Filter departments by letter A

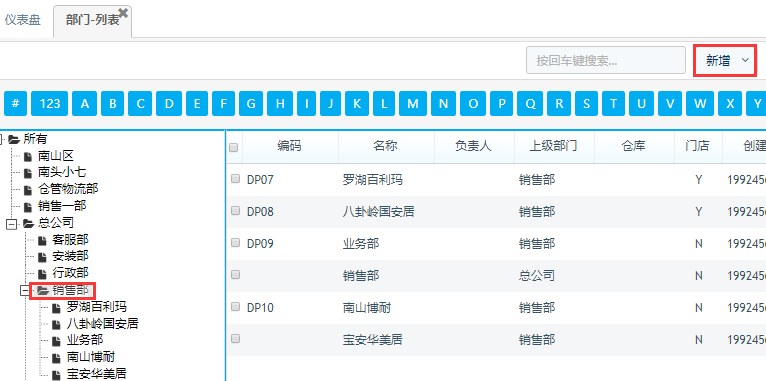coord(85,104)
